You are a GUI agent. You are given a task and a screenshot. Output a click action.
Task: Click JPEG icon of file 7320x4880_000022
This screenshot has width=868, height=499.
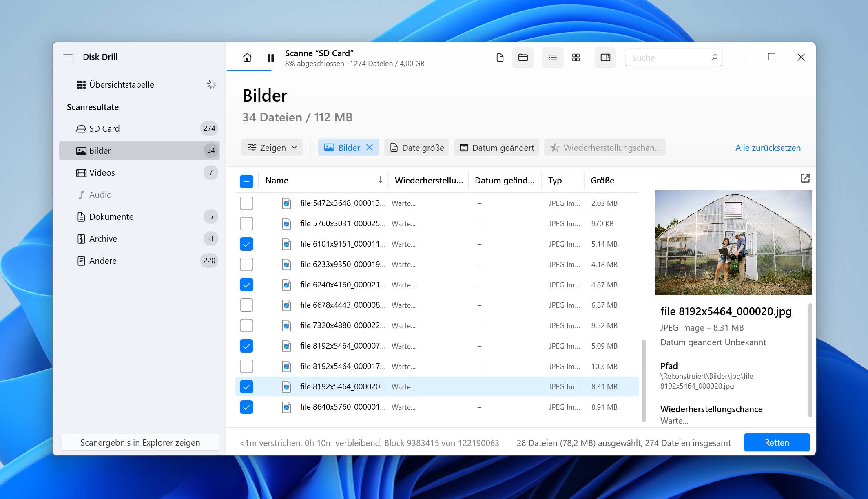point(287,326)
